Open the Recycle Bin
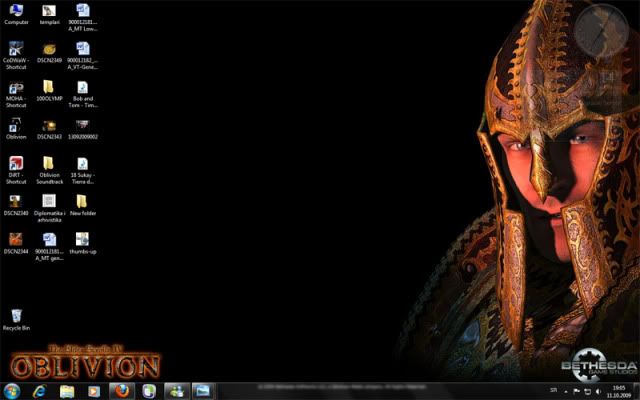Viewport: 640px width, 400px height. (x=16, y=316)
